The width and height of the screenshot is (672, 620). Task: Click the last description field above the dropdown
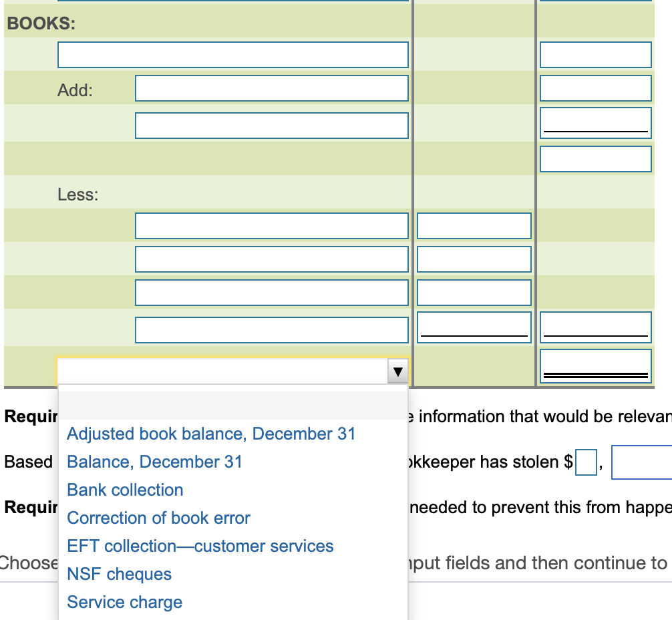[271, 329]
